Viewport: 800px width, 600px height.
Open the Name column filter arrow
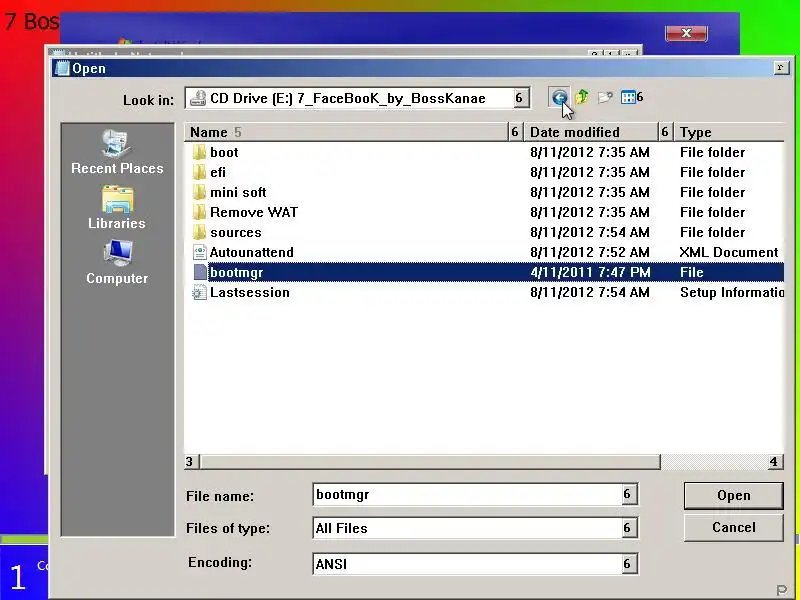(515, 132)
